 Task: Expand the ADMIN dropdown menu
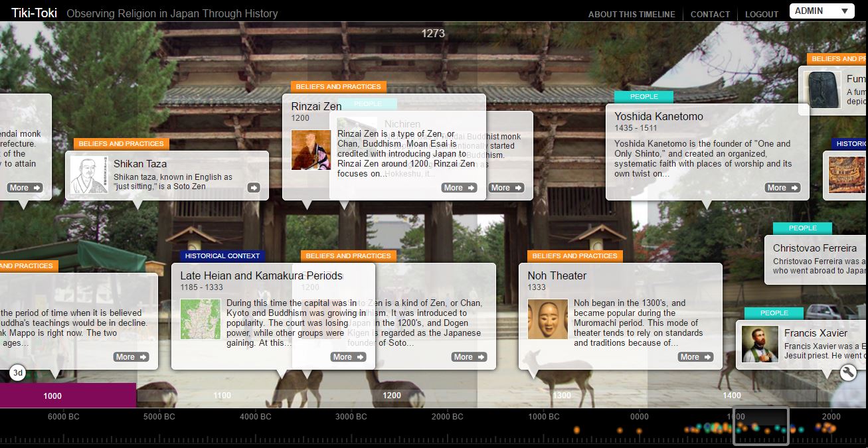pyautogui.click(x=822, y=11)
